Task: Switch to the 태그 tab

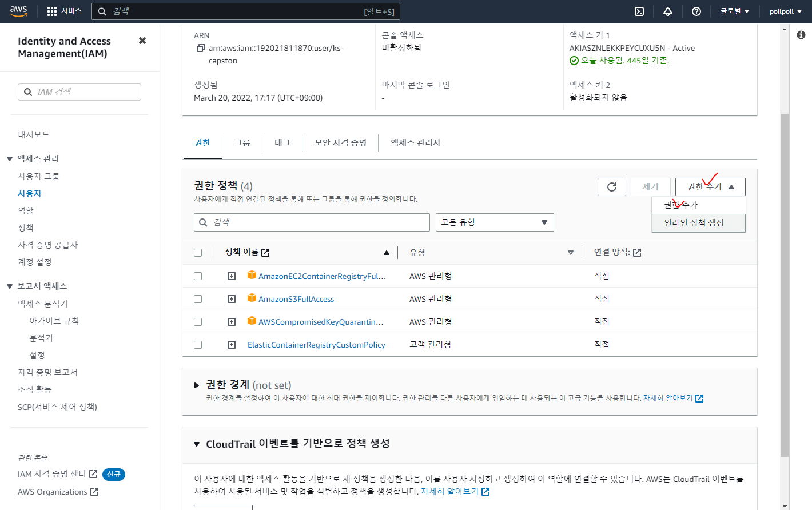Action: [282, 143]
